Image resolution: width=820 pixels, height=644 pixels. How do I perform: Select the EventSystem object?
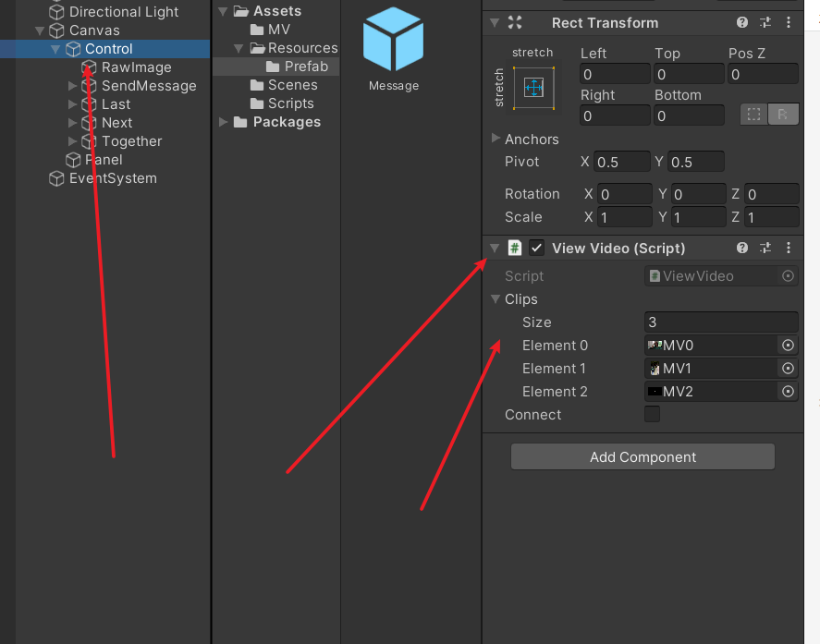[x=113, y=178]
